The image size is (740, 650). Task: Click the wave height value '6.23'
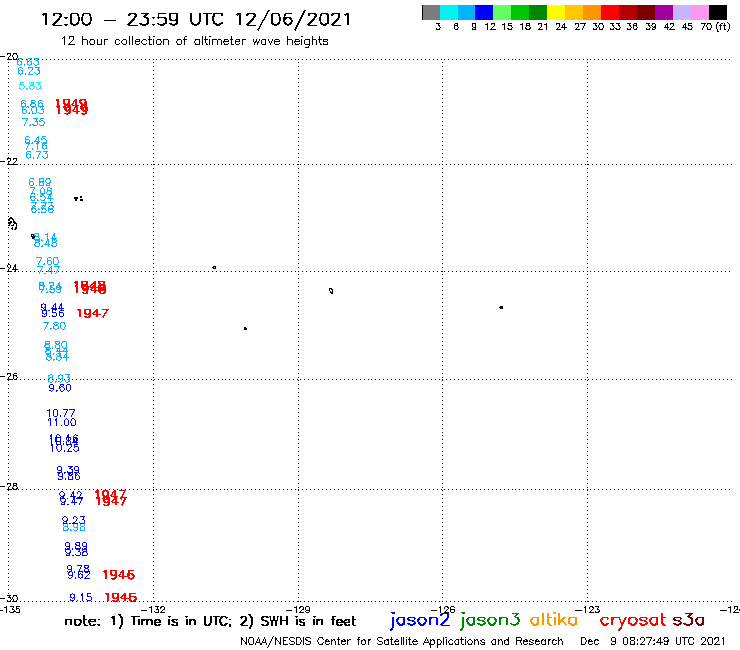coord(29,71)
